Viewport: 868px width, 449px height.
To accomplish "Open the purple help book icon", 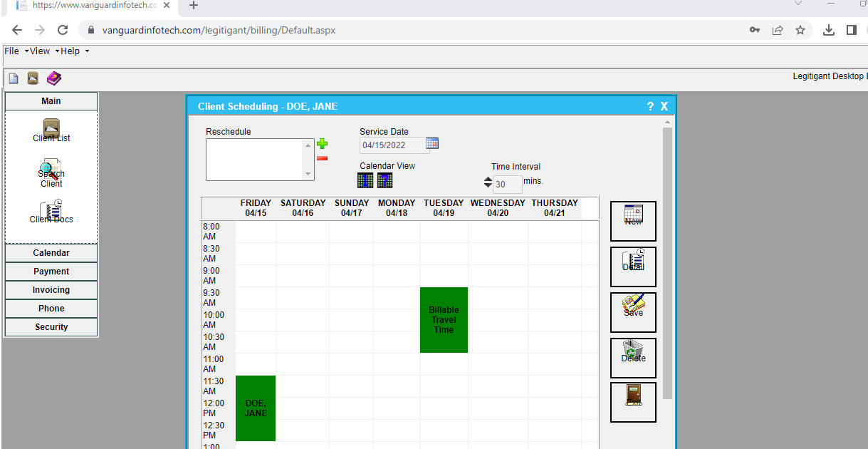I will 54,78.
